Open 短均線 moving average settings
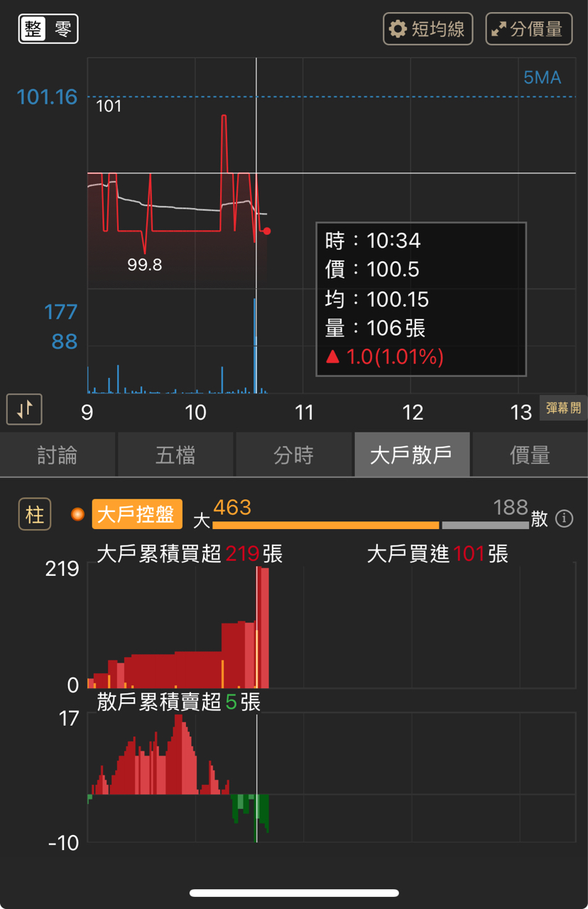This screenshot has height=909, width=588. tap(428, 29)
